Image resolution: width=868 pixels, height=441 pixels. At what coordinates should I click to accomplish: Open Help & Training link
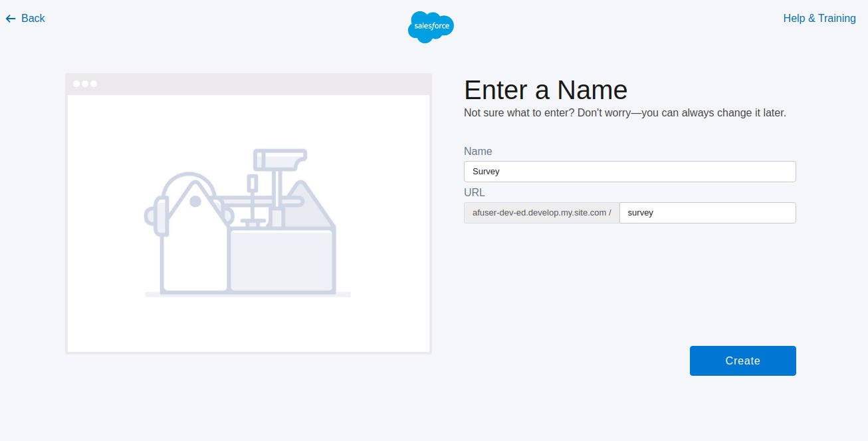(x=819, y=19)
